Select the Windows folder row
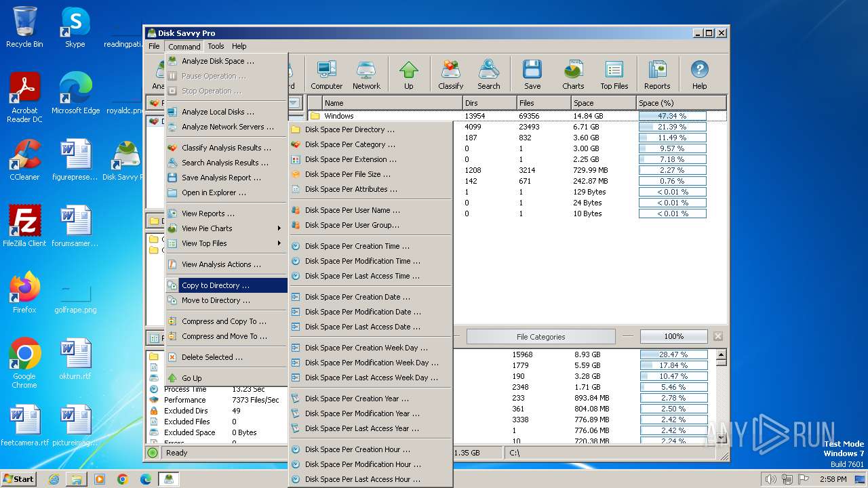This screenshot has width=868, height=488. 517,116
